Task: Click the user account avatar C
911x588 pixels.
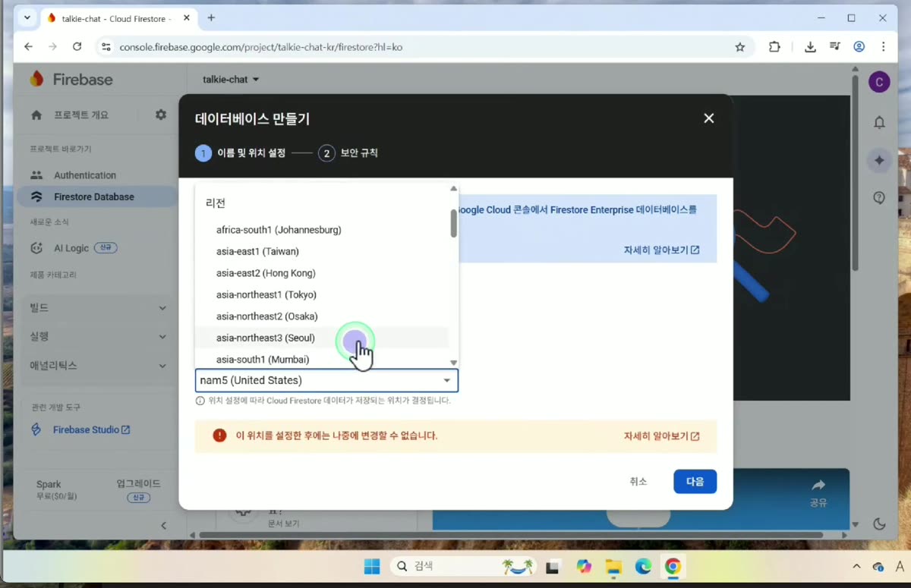Action: [x=879, y=82]
